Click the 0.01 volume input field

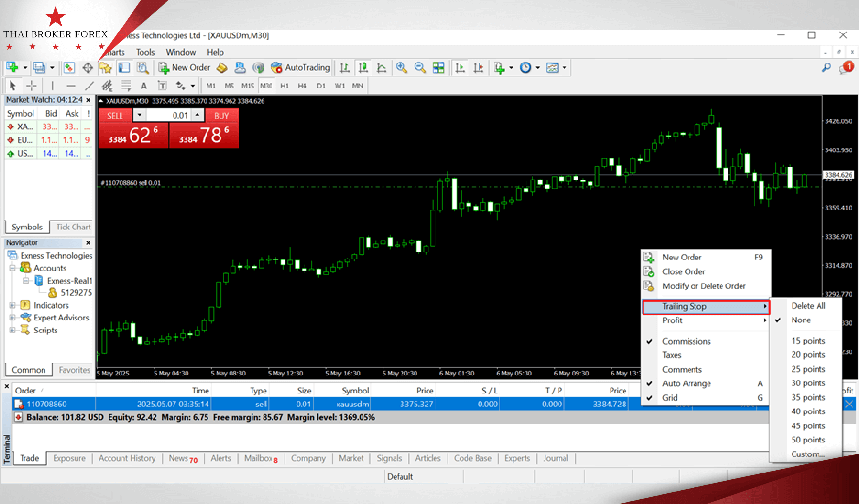(168, 115)
